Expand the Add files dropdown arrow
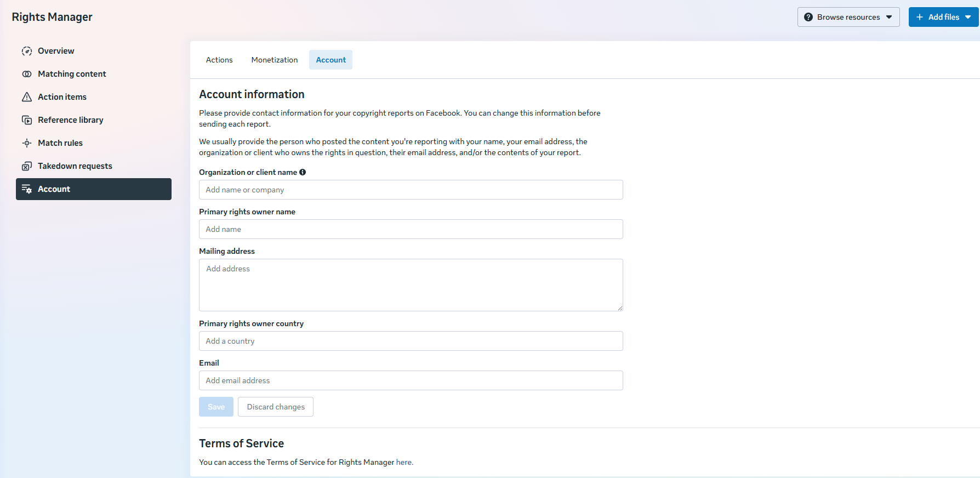 point(968,17)
